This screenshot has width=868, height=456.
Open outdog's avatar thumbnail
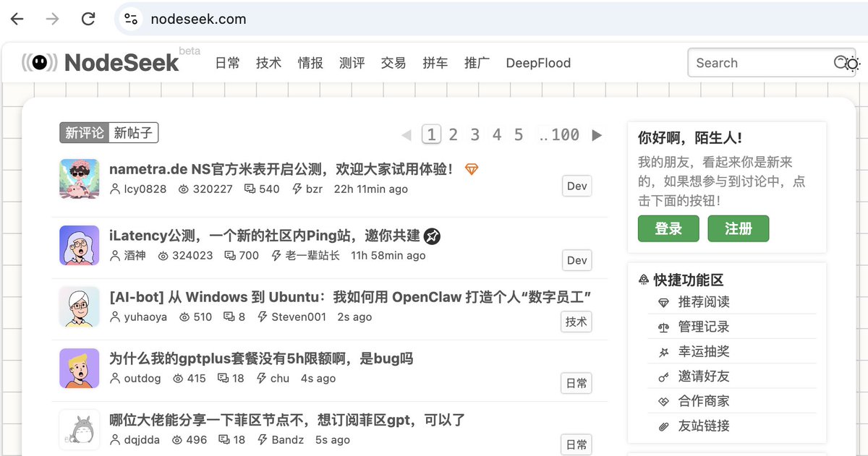click(x=79, y=368)
